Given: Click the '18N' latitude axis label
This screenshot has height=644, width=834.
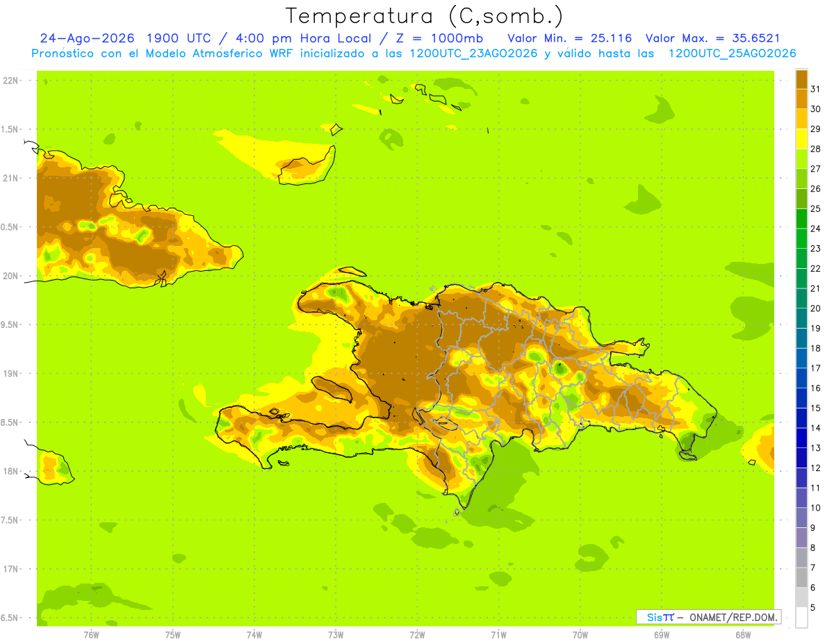Looking at the screenshot, I should [11, 472].
